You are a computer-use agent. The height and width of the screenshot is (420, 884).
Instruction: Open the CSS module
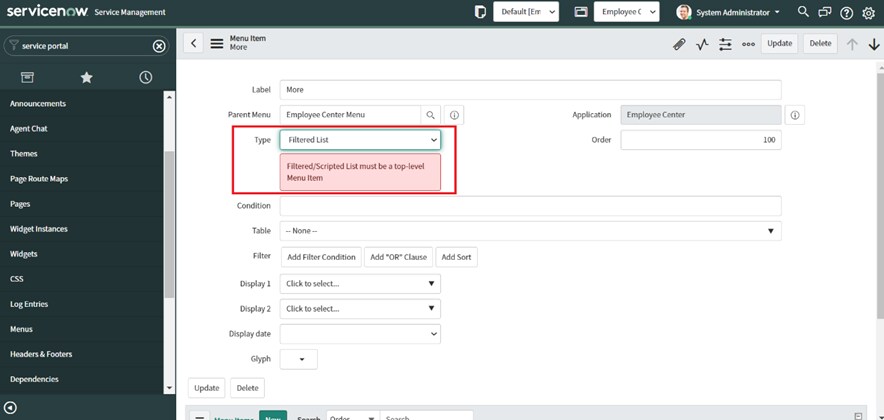tap(17, 278)
